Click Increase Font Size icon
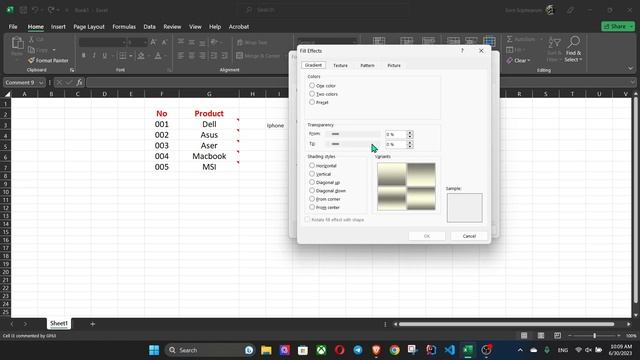640x360 pixels. [153, 42]
